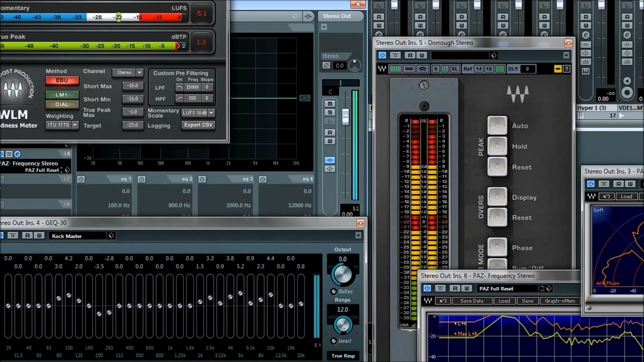Enable LM1 method in WLM meter
644x362 pixels.
coord(61,95)
